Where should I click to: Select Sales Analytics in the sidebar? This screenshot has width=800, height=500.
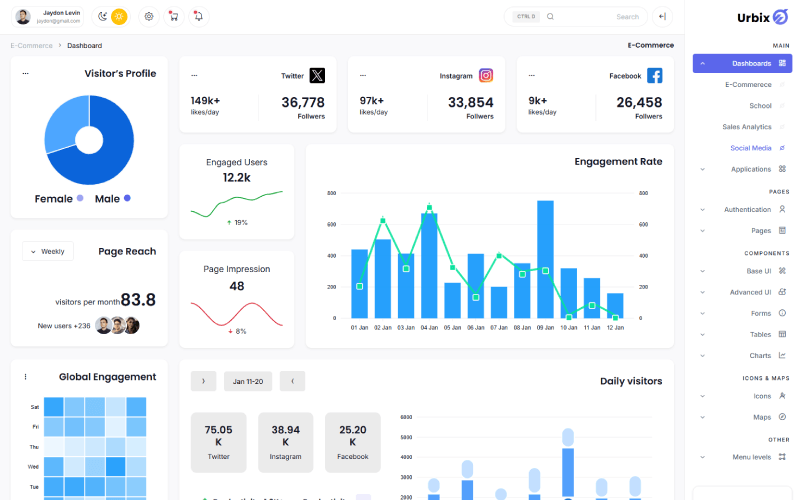[x=747, y=127]
